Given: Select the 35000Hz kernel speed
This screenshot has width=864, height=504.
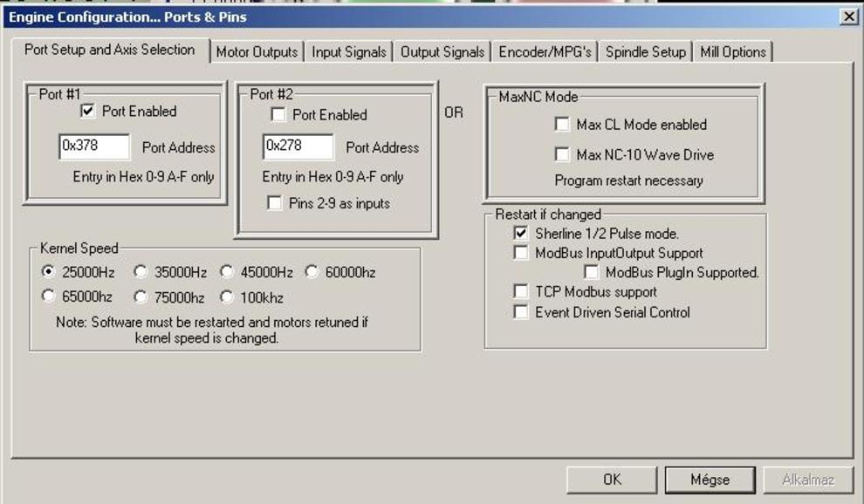Looking at the screenshot, I should point(141,272).
